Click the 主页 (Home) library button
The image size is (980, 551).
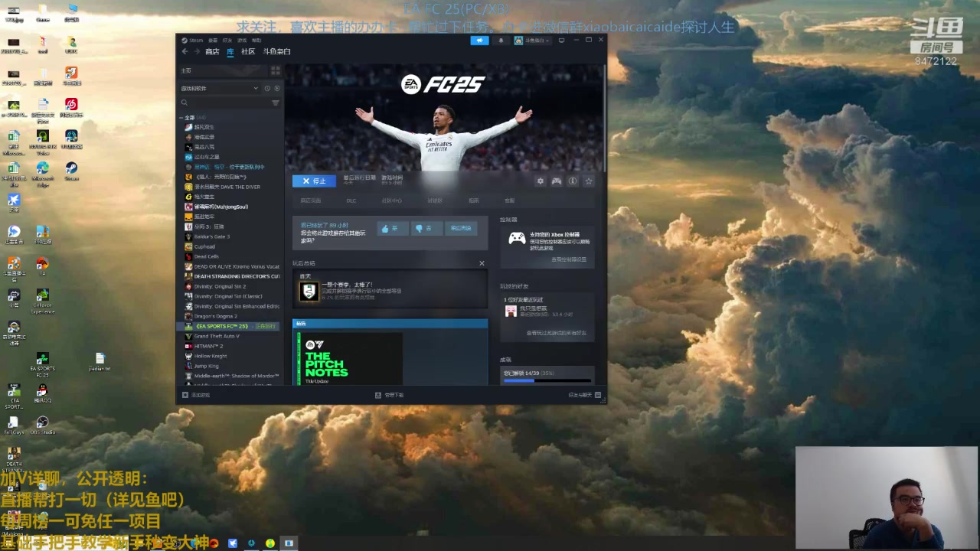[222, 70]
